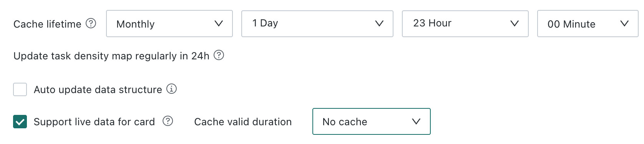This screenshot has width=644, height=144.
Task: Click the Cache valid duration label
Action: click(x=243, y=122)
